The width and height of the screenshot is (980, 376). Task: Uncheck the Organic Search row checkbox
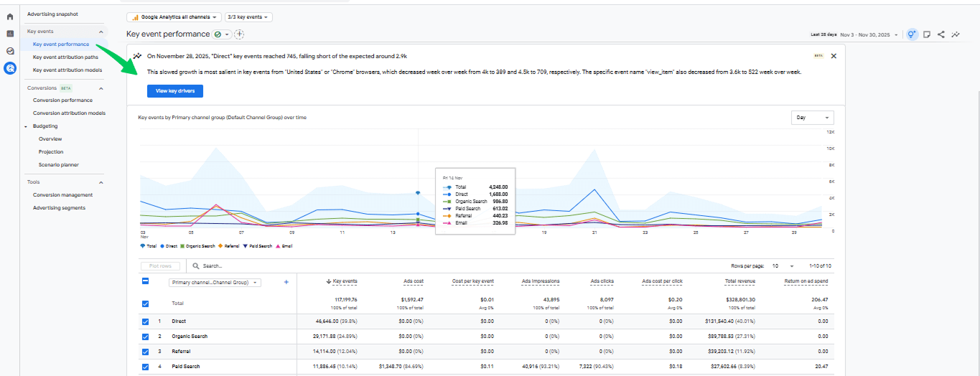coord(146,337)
